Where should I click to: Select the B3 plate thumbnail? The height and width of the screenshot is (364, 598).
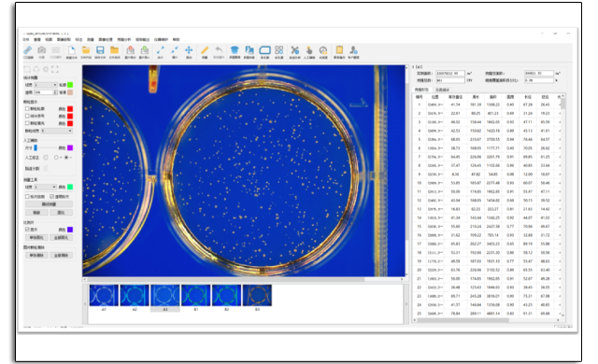(257, 296)
